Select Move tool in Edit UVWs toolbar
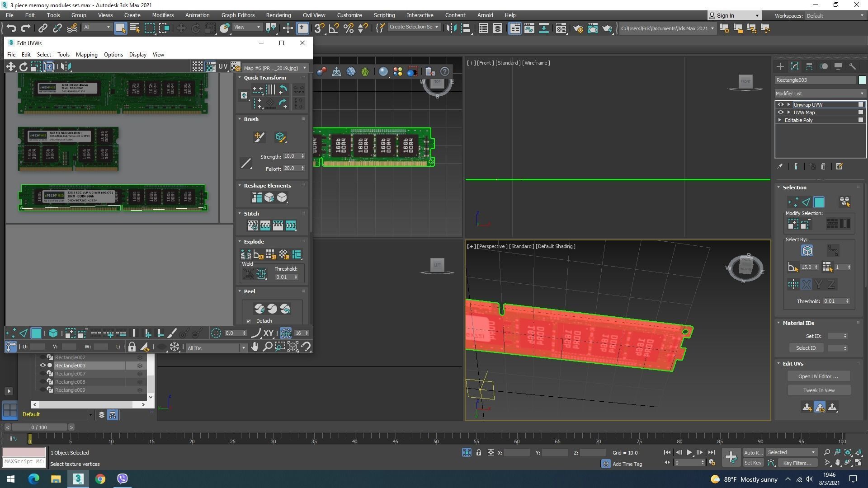Image resolution: width=868 pixels, height=488 pixels. pyautogui.click(x=10, y=67)
